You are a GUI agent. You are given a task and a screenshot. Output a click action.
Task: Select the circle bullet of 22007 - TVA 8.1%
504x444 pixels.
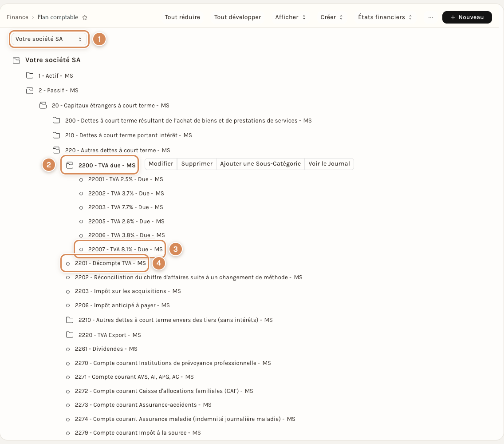(81, 250)
